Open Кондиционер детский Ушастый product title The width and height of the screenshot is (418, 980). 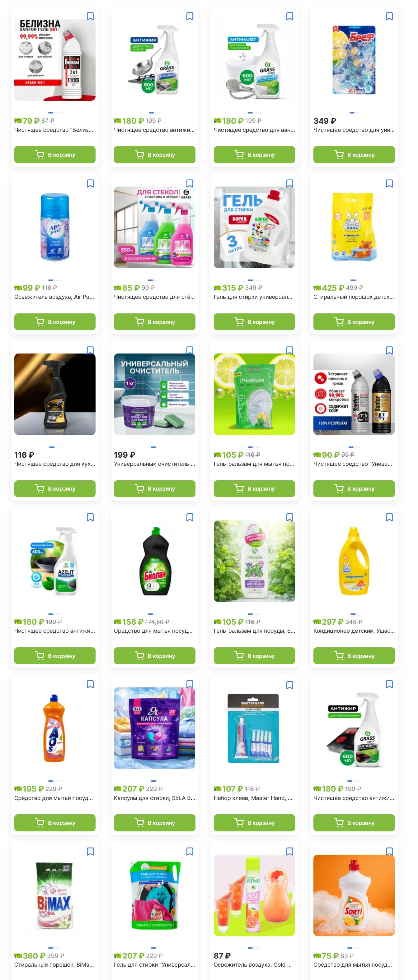(x=354, y=631)
